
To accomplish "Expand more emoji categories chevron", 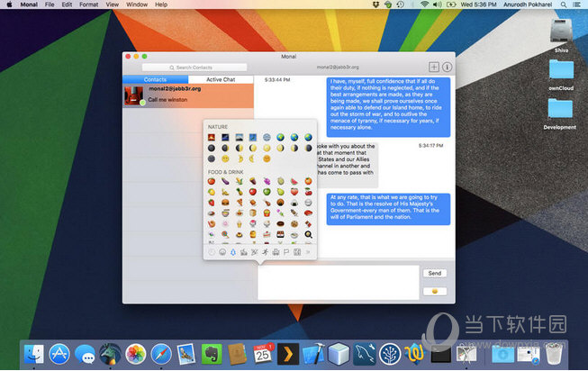I will pos(308,252).
